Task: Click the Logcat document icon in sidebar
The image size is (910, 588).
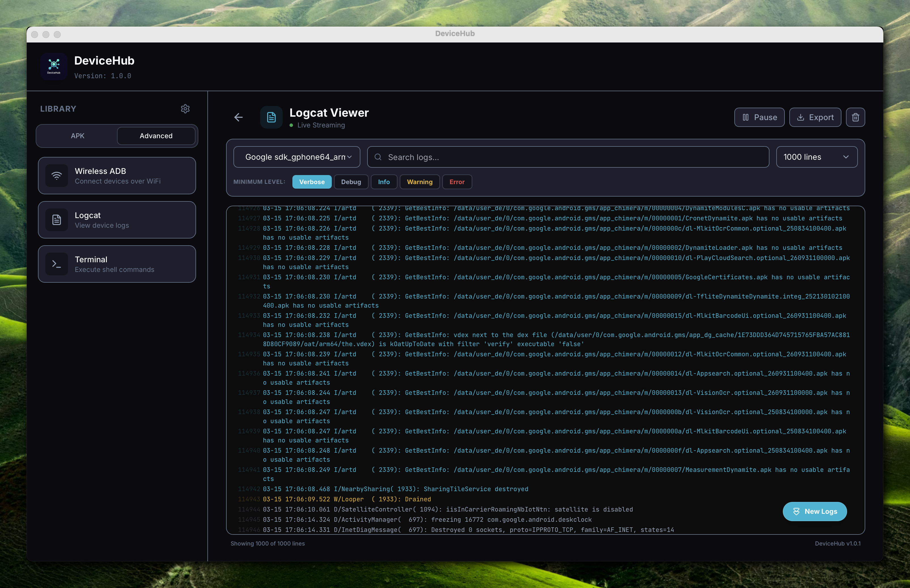Action: 56,220
